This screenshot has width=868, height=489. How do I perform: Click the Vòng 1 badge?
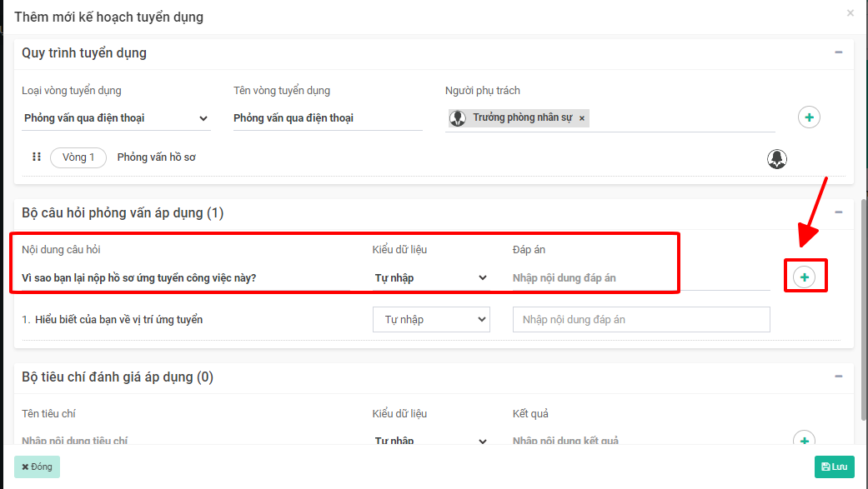point(78,157)
